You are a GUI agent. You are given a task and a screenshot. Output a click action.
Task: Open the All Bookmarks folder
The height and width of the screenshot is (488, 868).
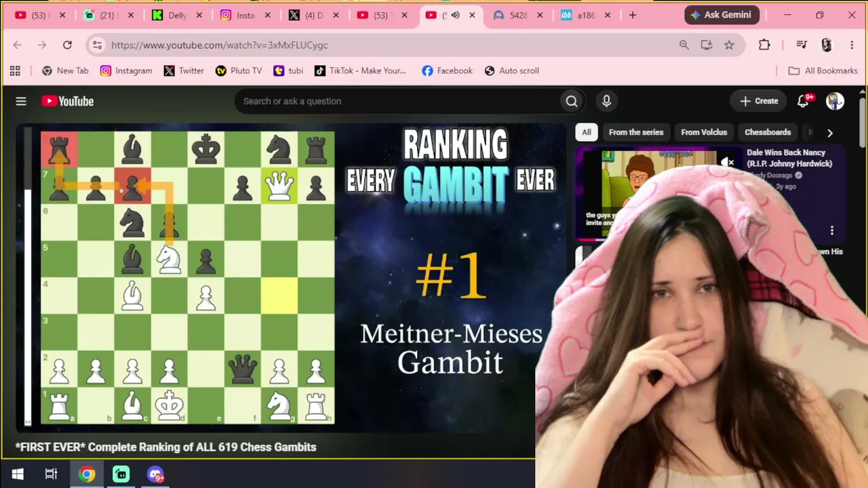point(823,70)
